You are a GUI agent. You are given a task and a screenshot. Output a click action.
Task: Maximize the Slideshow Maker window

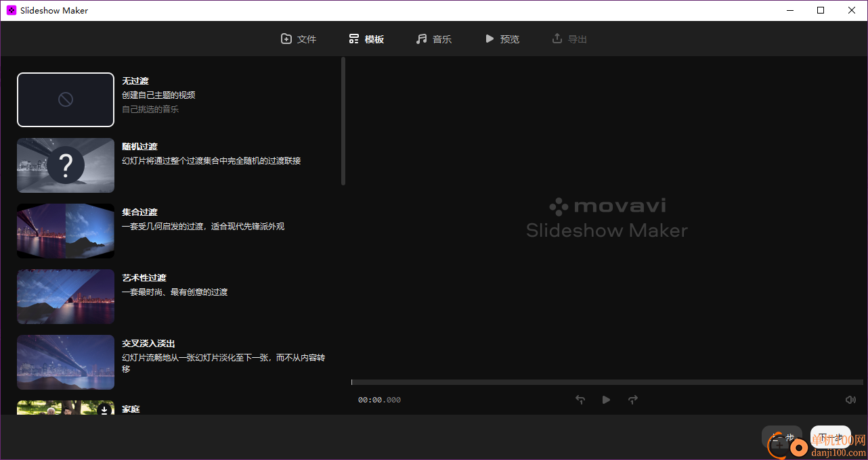(821, 10)
